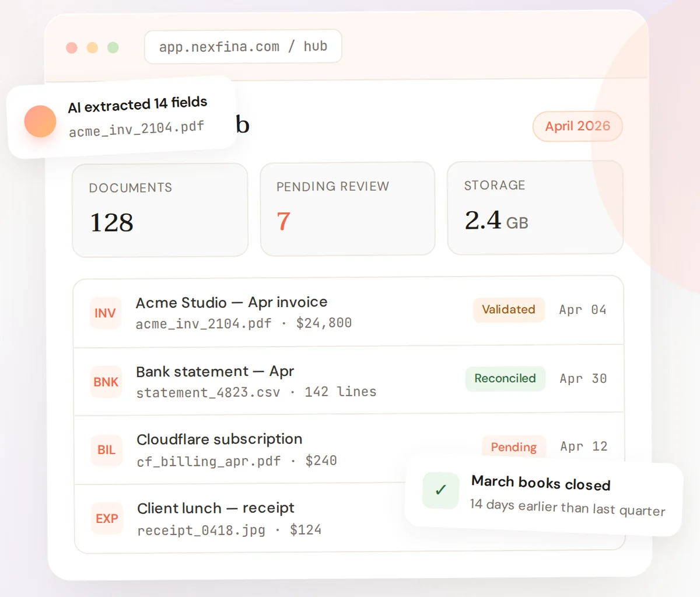Click 'statement_4823.csv · 142 lines' text
Screen dimensions: 700x597
click(257, 392)
